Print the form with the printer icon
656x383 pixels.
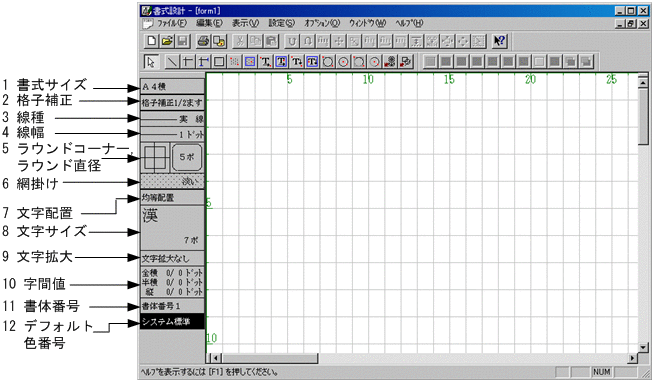pos(203,41)
